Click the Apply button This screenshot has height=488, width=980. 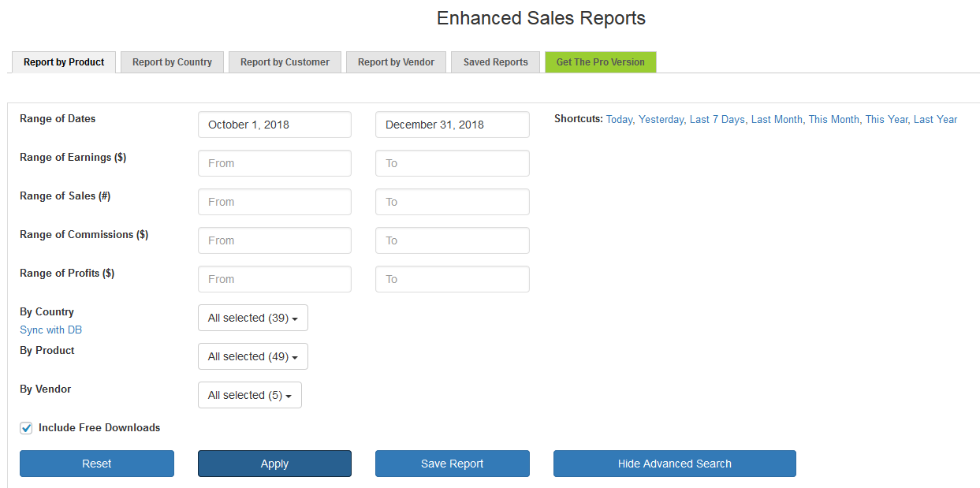coord(274,464)
